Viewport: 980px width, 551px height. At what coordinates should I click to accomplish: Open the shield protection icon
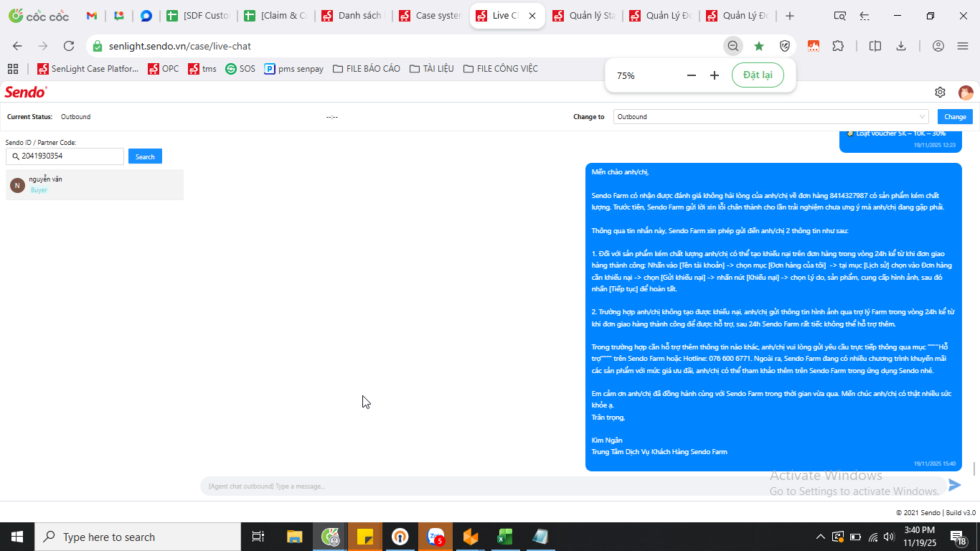(x=785, y=46)
